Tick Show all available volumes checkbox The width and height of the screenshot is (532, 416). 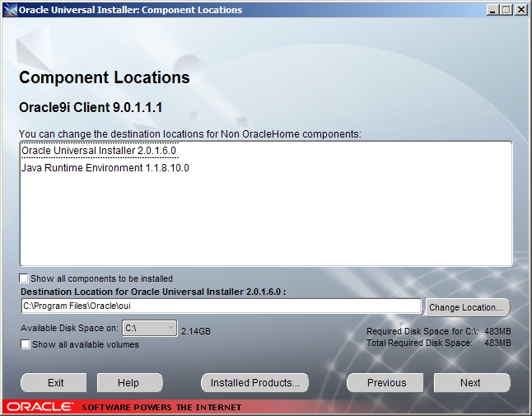tap(25, 344)
